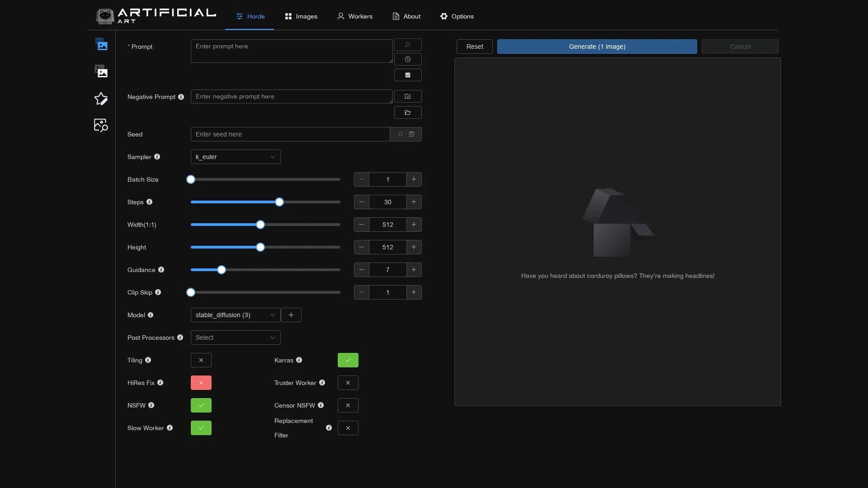Click the info icon next to Replacement Filter
The height and width of the screenshot is (488, 868).
pyautogui.click(x=329, y=428)
